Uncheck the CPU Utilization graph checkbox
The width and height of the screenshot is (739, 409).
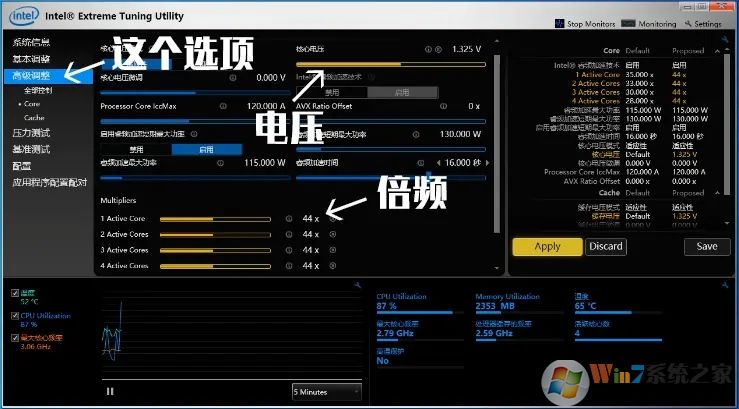click(15, 316)
